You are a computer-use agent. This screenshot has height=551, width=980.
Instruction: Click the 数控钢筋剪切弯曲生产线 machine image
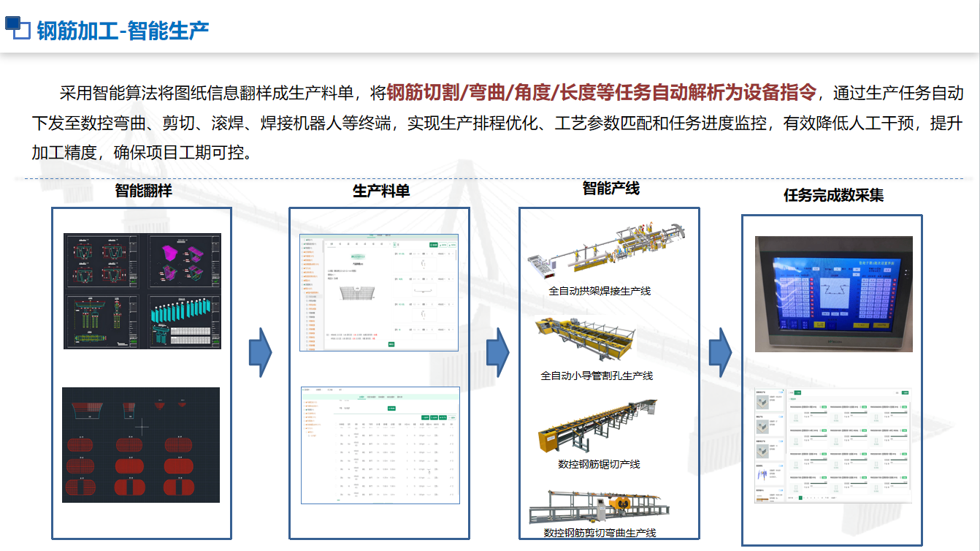601,506
